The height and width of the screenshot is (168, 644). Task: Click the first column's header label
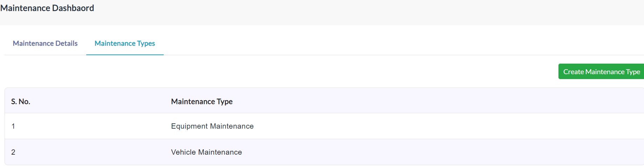(x=21, y=102)
